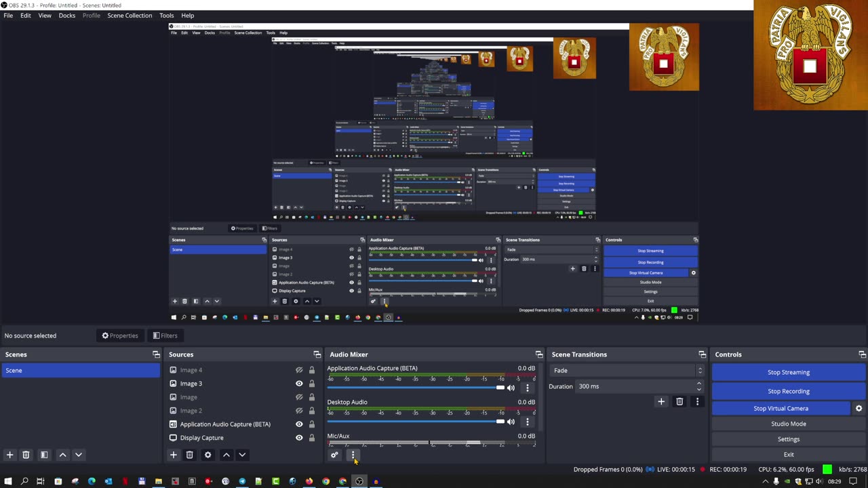Open the Scene Collection menu

pyautogui.click(x=130, y=16)
